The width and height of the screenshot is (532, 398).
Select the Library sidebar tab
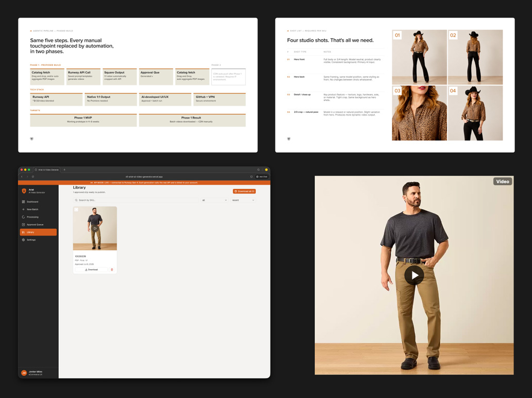tap(38, 232)
